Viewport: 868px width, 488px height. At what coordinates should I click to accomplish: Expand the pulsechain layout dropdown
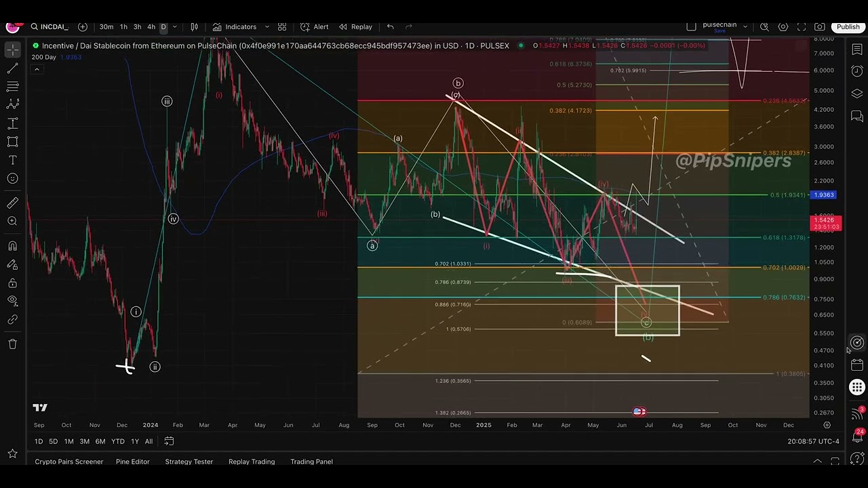745,27
